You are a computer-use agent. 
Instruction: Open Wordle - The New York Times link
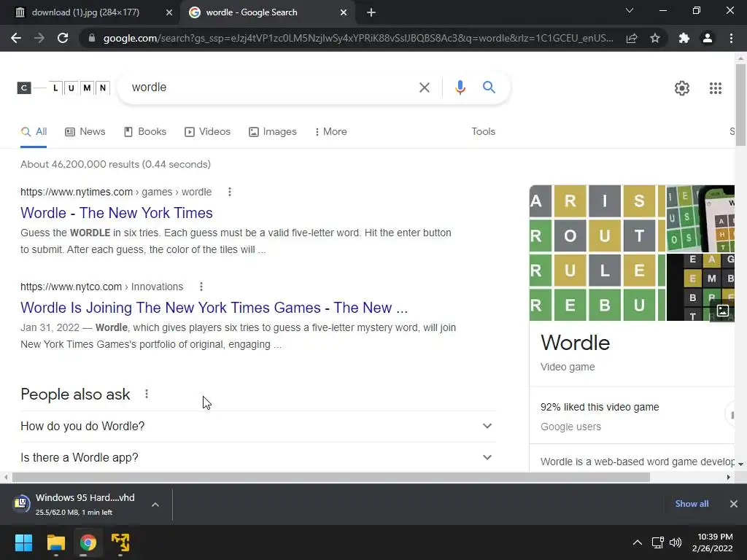point(116,213)
